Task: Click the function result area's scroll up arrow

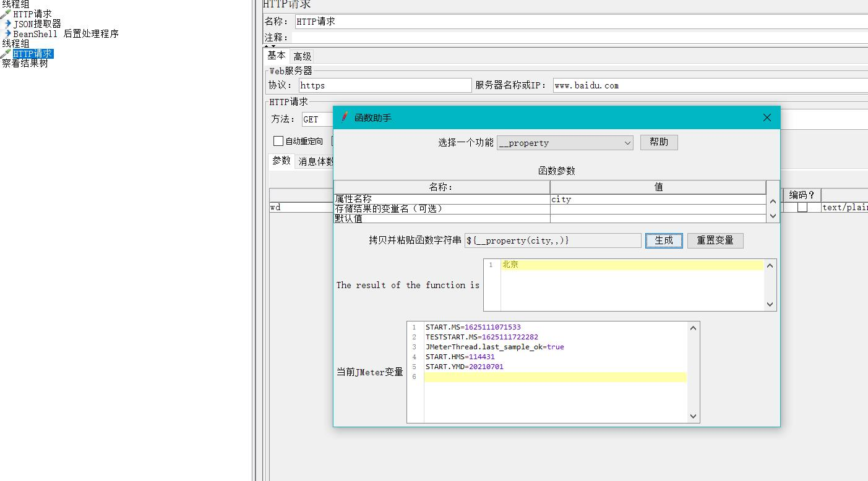Action: (770, 266)
